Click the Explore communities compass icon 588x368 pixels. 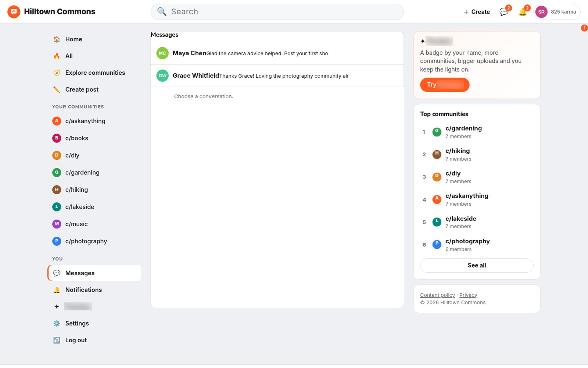pyautogui.click(x=57, y=72)
